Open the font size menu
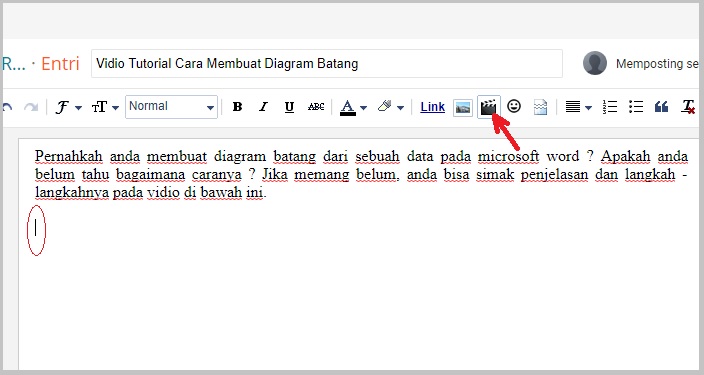This screenshot has height=375, width=704. tap(105, 107)
